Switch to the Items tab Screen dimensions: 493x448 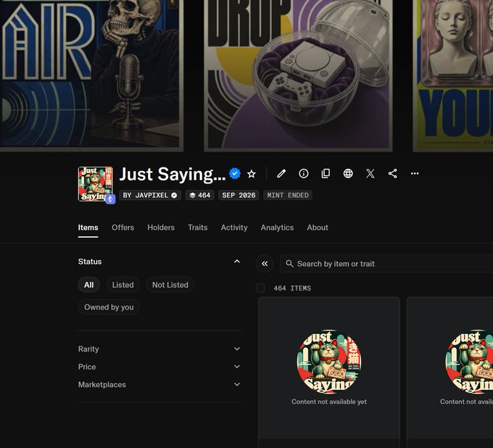pyautogui.click(x=88, y=228)
